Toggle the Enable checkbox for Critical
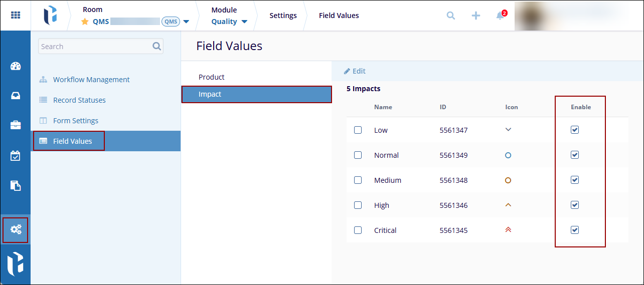Image resolution: width=644 pixels, height=285 pixels. (575, 230)
